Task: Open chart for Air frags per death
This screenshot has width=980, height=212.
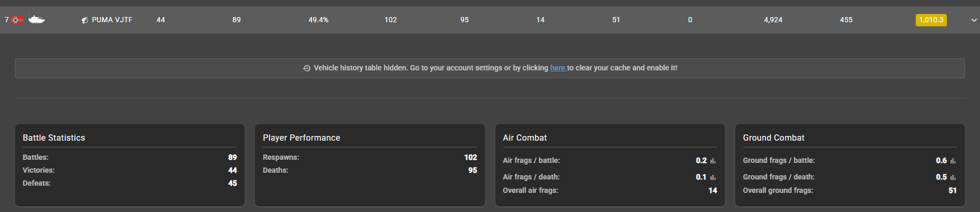Action: tap(713, 177)
